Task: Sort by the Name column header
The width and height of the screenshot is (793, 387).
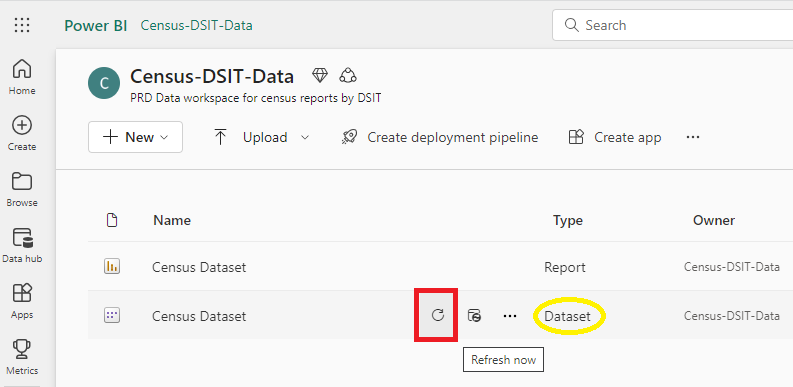Action: [172, 220]
